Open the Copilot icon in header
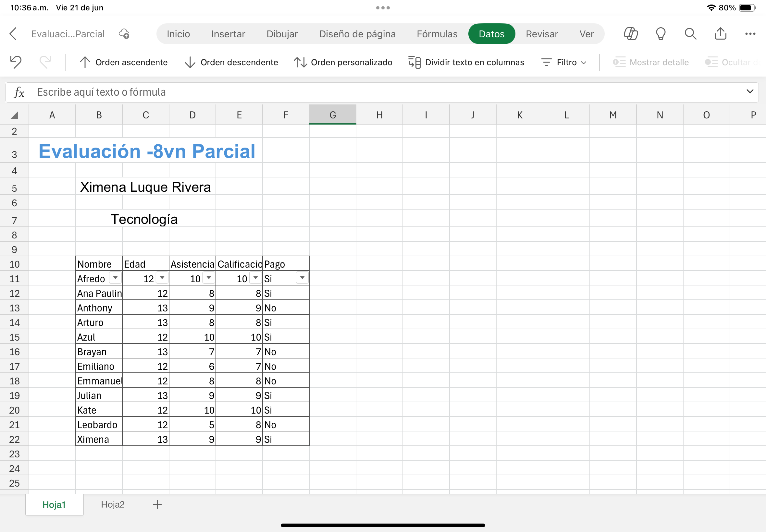 pos(631,34)
